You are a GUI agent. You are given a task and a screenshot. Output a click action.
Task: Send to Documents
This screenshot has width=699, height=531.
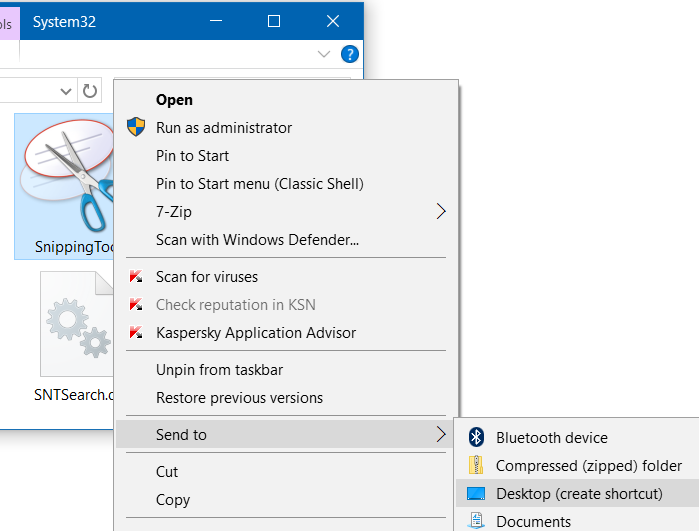[x=533, y=522]
